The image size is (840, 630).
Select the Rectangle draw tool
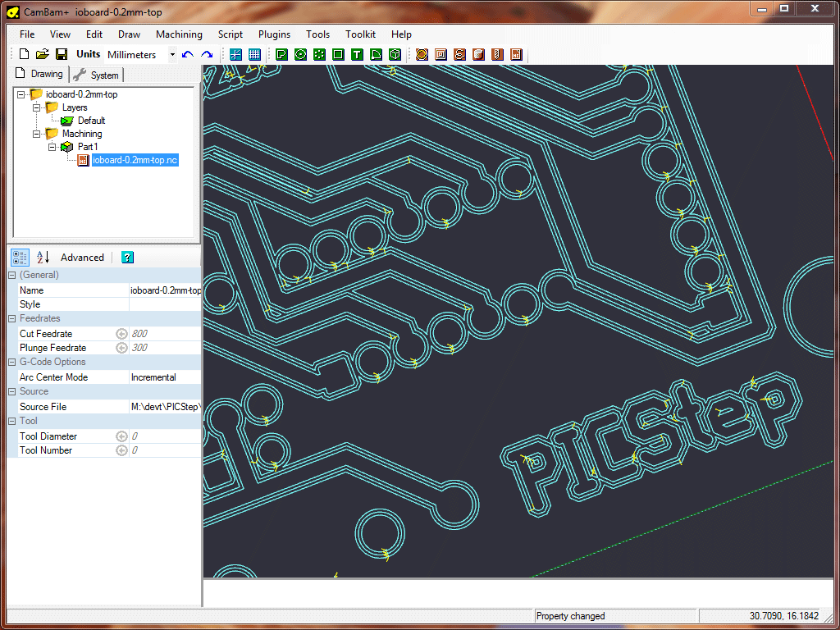point(338,54)
